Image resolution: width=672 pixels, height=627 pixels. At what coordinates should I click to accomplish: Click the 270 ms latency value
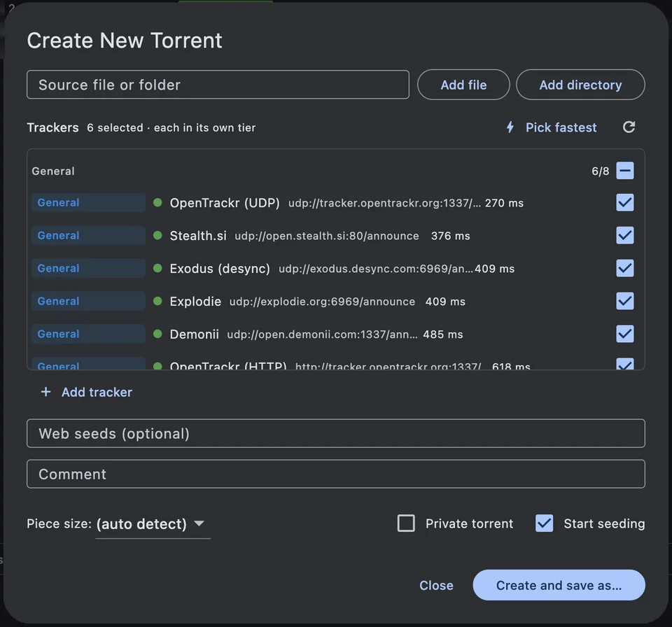click(504, 203)
